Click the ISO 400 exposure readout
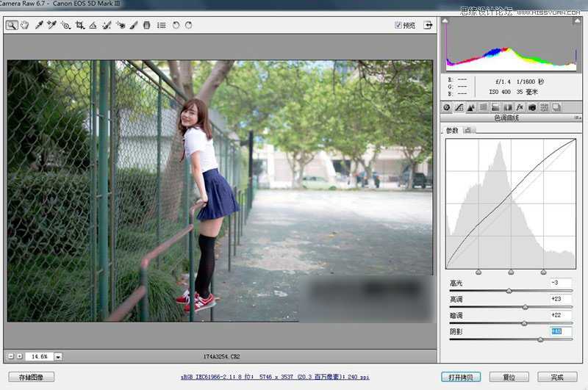The width and height of the screenshot is (588, 390). [500, 92]
